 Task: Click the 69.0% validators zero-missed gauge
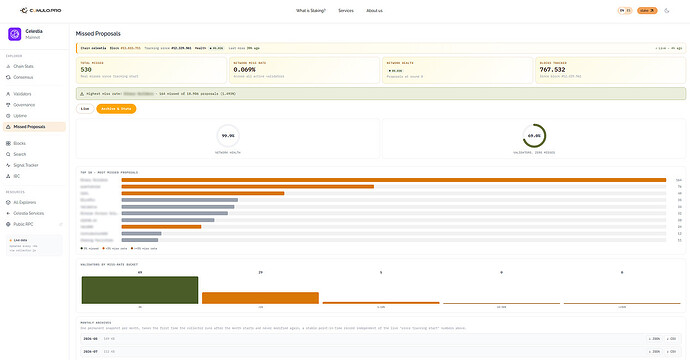534,136
